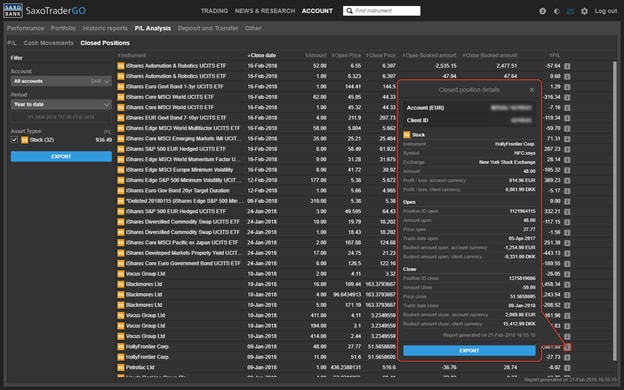Select the Cash Movements sub-tab
This screenshot has height=390, width=624.
click(49, 43)
